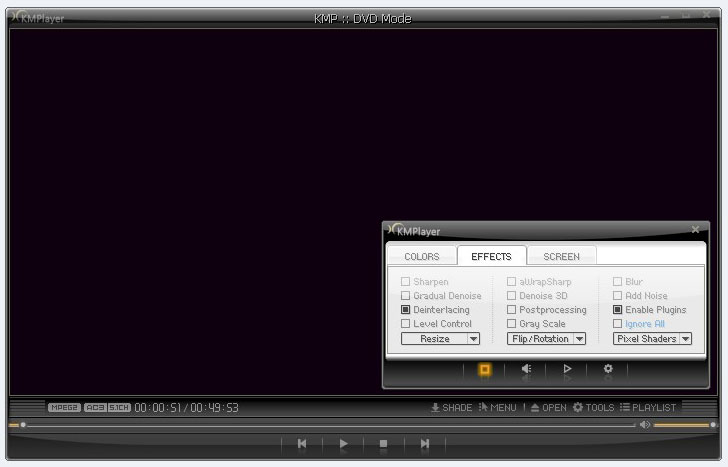728x467 pixels.
Task: Click the elapsed time display 00:00:51
Action: pos(157,408)
